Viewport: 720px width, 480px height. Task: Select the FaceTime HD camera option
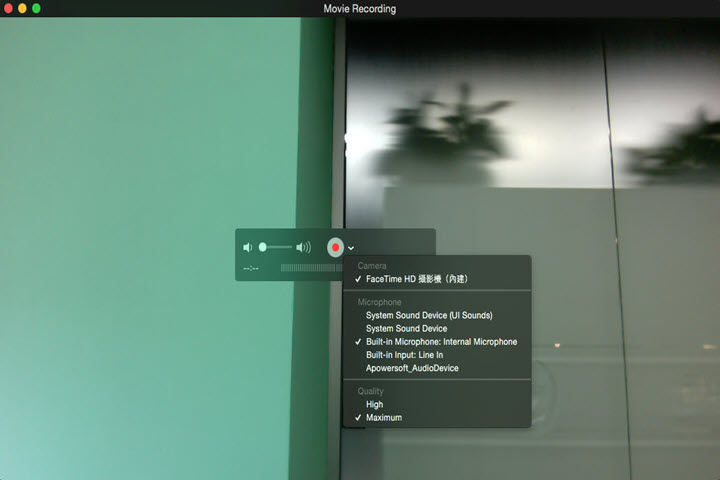click(x=437, y=279)
